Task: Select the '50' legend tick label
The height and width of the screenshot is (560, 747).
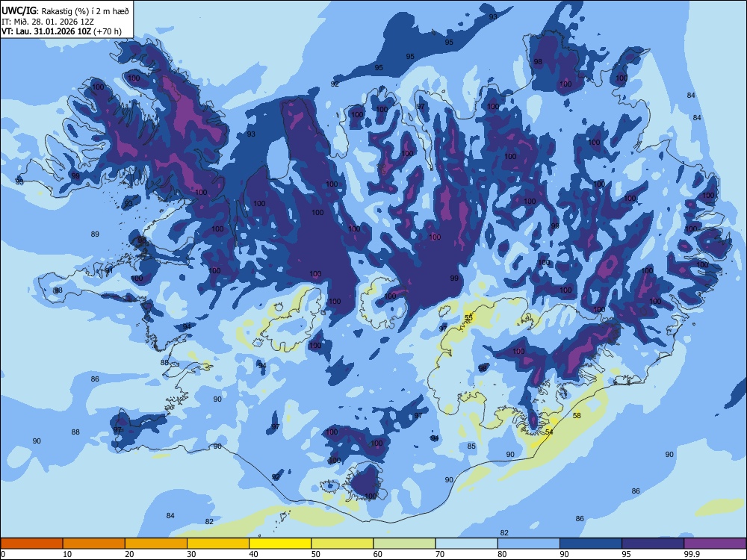Action: point(316,554)
